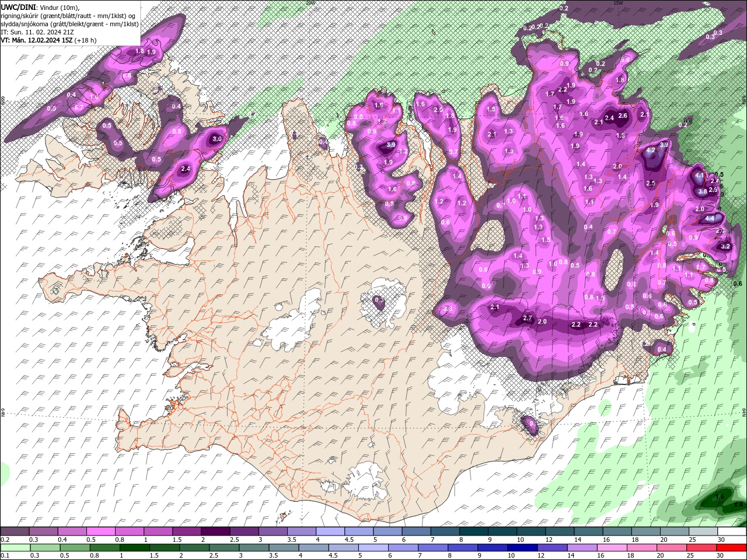Pick the white 30 swatch in snow scale
The width and height of the screenshot is (747, 560).
732,531
